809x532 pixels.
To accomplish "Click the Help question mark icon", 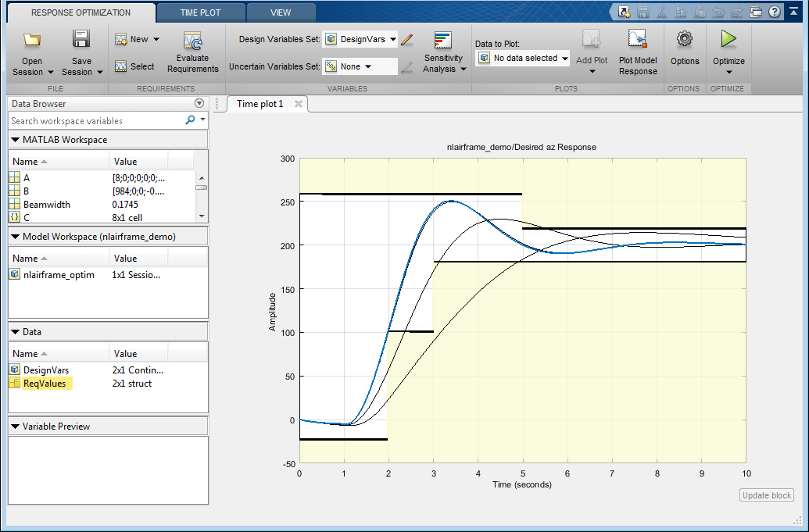I will pos(774,12).
